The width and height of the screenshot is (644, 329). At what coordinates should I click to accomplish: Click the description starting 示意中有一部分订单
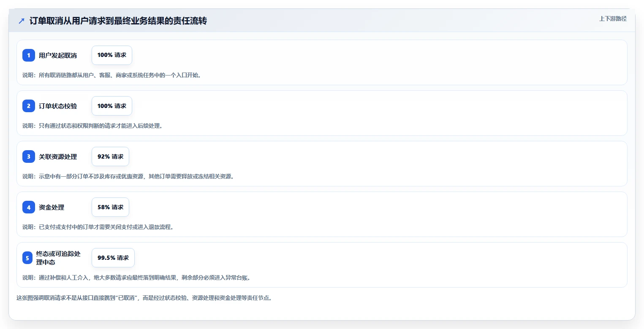(x=128, y=176)
